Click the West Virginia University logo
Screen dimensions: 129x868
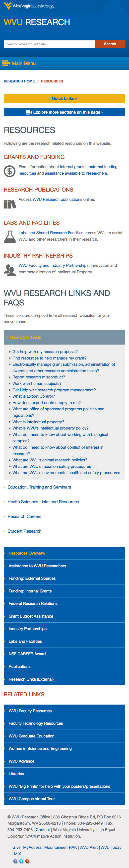click(29, 6)
